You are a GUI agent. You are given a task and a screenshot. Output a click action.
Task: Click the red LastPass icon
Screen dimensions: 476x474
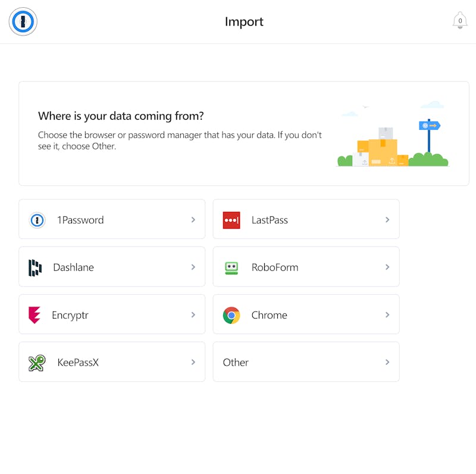(x=231, y=220)
